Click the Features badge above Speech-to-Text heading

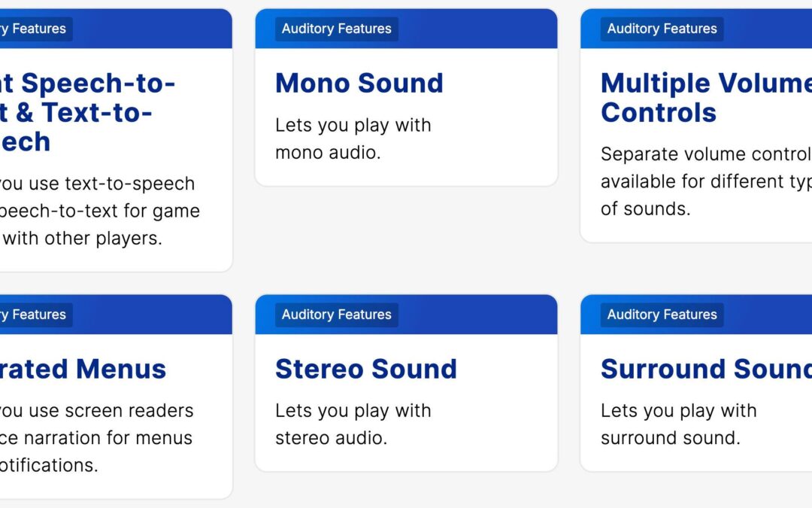point(36,29)
